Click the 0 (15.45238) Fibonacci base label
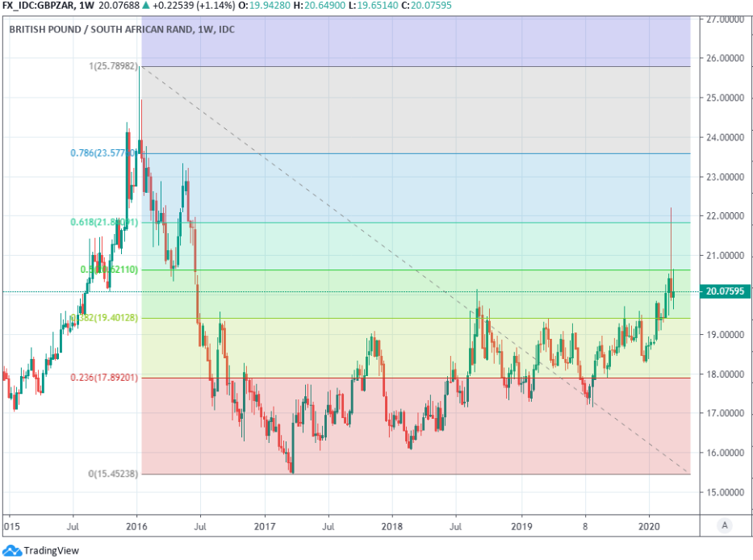753x560 pixels. tap(113, 474)
